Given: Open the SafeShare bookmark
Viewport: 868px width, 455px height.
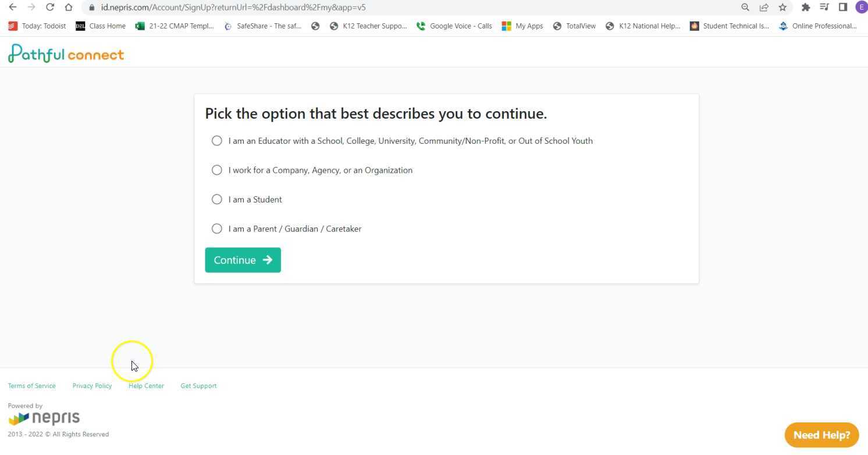Looking at the screenshot, I should (263, 26).
